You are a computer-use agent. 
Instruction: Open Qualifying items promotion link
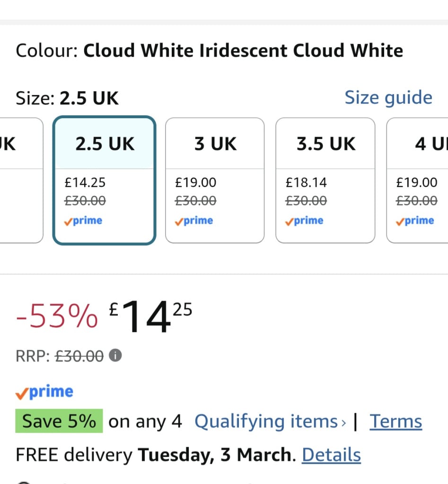[x=266, y=421]
